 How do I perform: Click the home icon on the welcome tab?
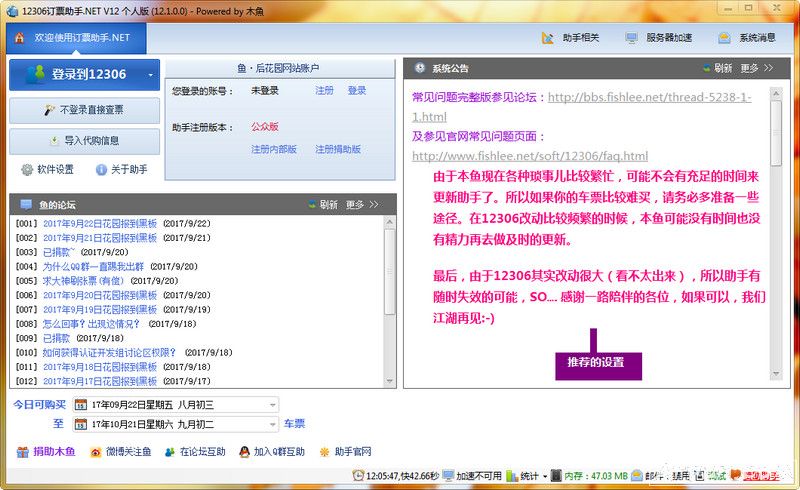19,38
